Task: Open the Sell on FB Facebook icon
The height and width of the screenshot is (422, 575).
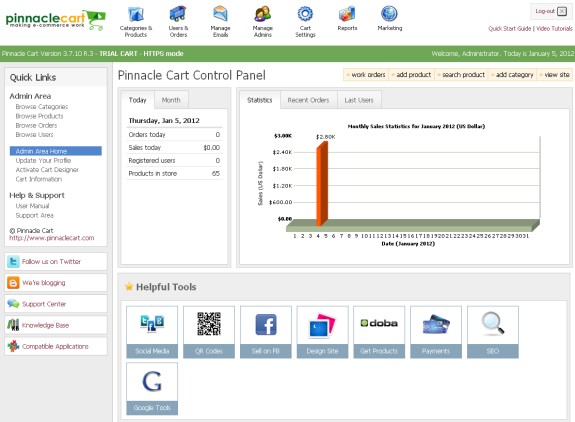Action: point(266,325)
